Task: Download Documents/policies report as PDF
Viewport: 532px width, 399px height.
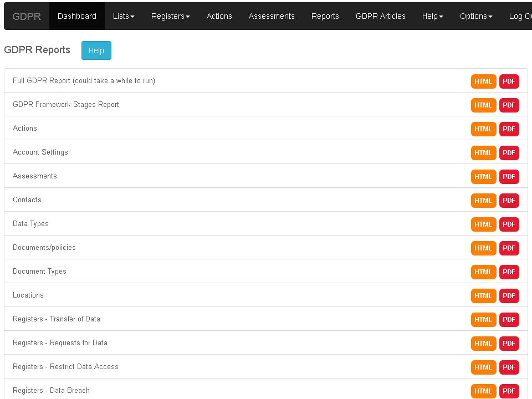Action: pos(509,248)
